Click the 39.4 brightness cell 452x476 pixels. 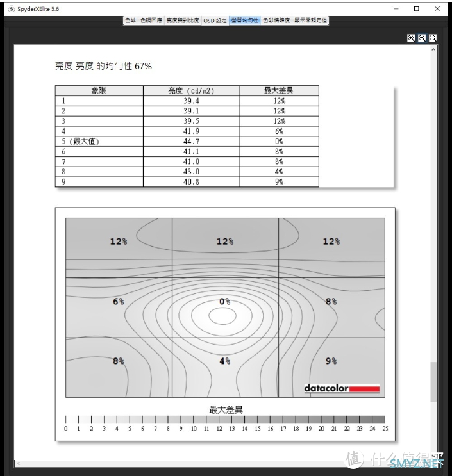(191, 101)
